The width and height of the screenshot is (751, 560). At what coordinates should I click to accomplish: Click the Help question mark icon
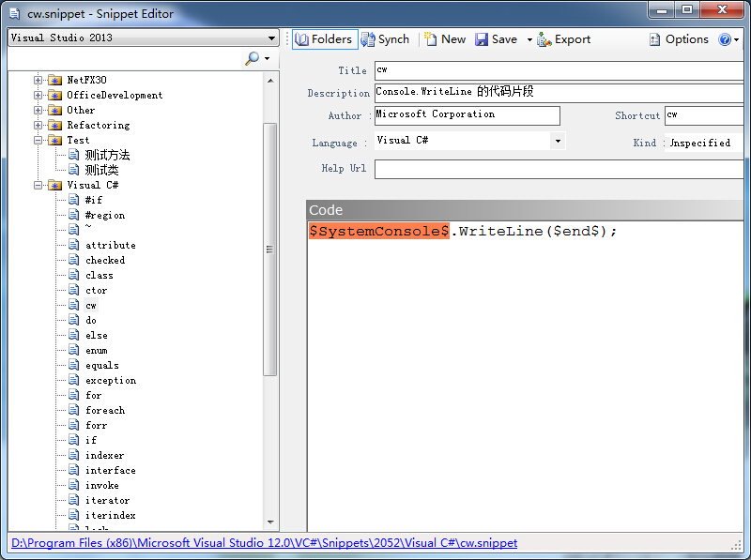[x=725, y=39]
